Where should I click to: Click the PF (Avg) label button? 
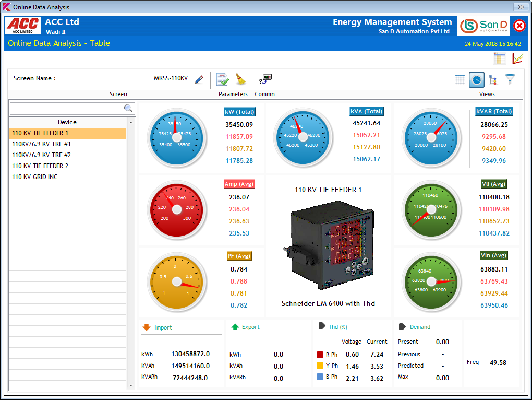point(238,256)
